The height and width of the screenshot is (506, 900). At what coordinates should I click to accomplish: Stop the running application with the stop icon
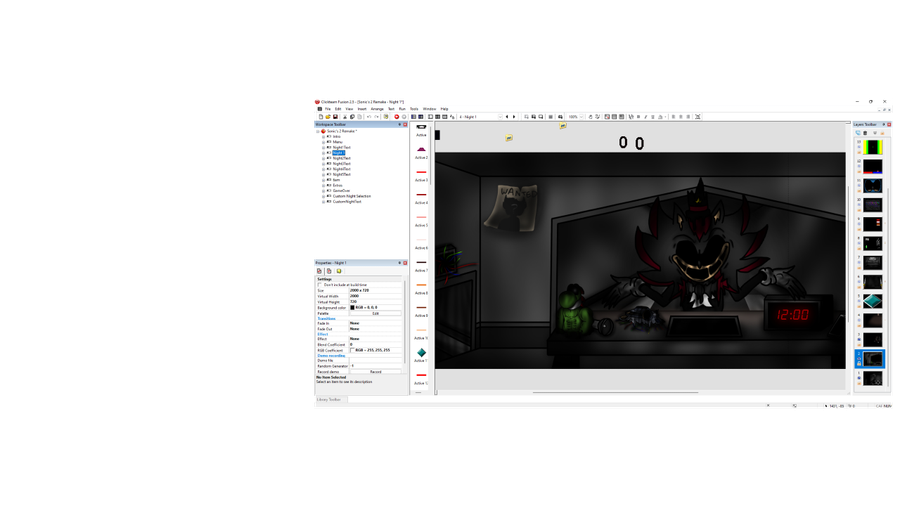pos(404,116)
